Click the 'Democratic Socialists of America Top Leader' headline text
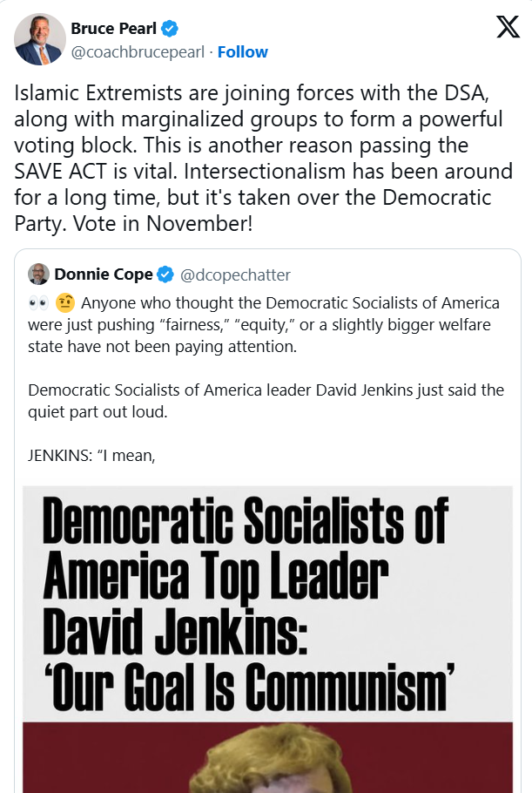The image size is (532, 793). click(246, 548)
